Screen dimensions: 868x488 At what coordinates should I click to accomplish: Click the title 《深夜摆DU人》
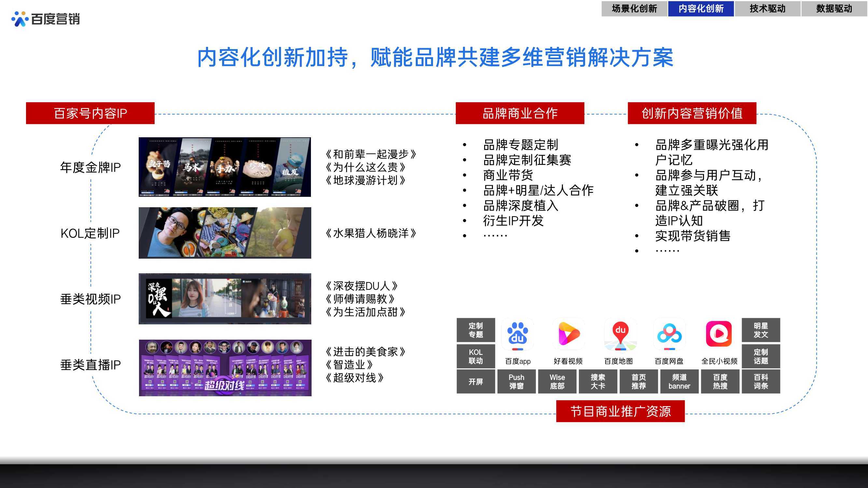click(361, 286)
